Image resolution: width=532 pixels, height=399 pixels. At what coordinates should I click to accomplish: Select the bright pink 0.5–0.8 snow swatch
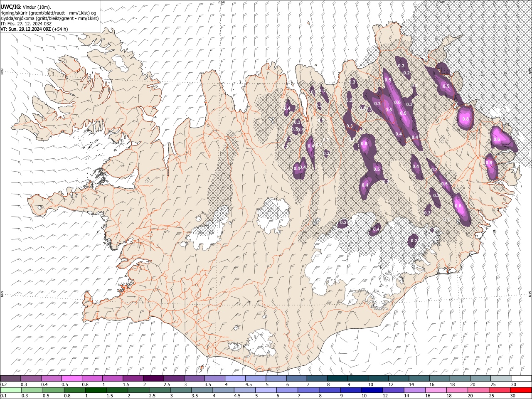pyautogui.click(x=71, y=378)
